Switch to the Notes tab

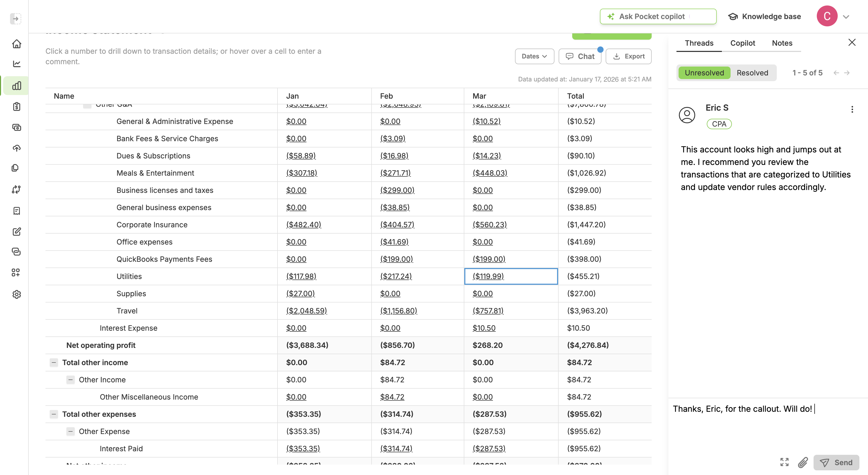[782, 43]
